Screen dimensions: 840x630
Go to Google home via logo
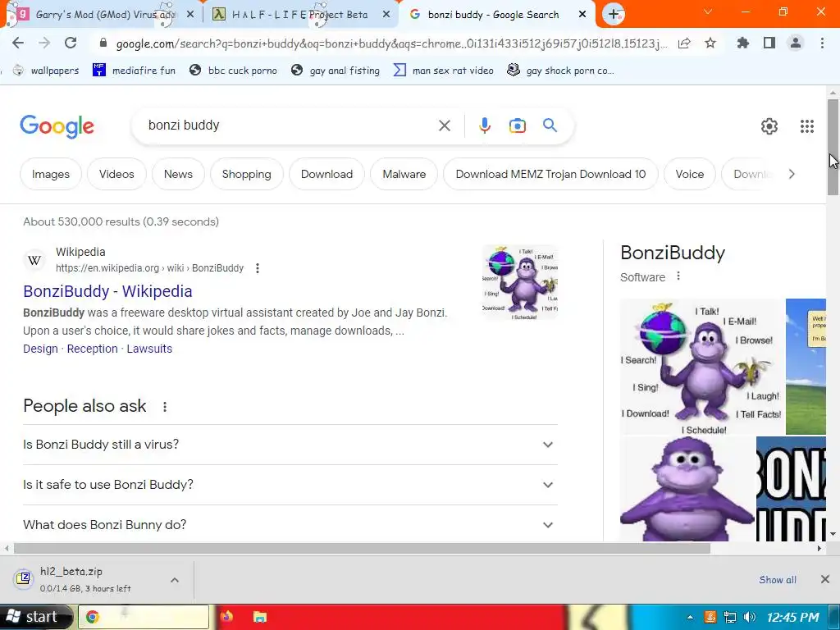[57, 126]
